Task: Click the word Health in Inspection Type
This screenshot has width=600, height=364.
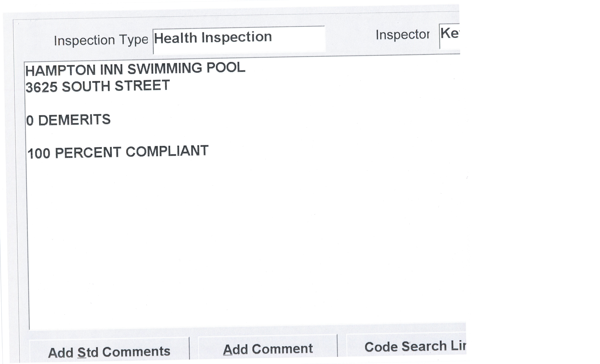Action: coord(175,38)
